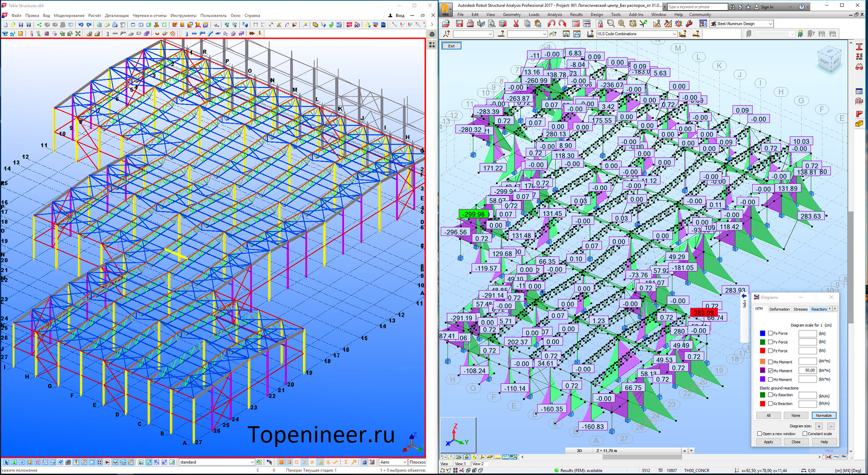868x475 pixels.
Task: Open the Results menu in Robot
Action: (x=576, y=14)
